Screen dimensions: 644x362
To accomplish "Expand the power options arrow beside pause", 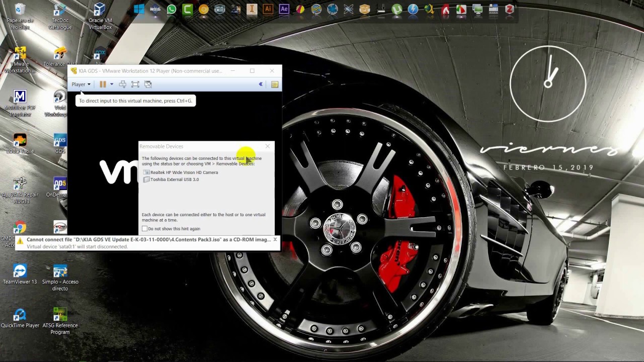I will tap(112, 84).
